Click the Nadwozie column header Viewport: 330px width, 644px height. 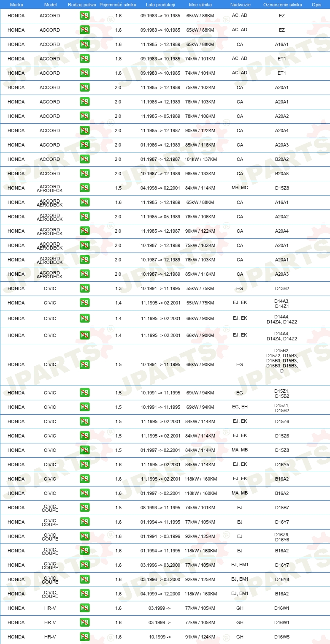[x=240, y=5]
